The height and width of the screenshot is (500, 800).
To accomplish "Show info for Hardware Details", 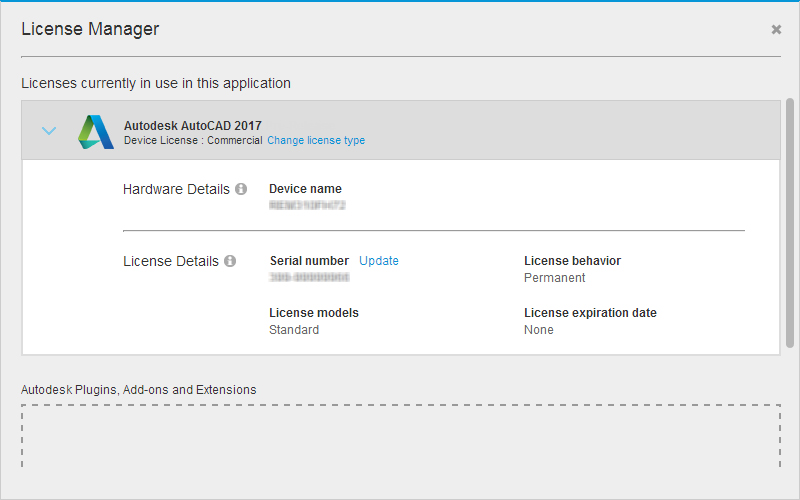I will pyautogui.click(x=241, y=189).
